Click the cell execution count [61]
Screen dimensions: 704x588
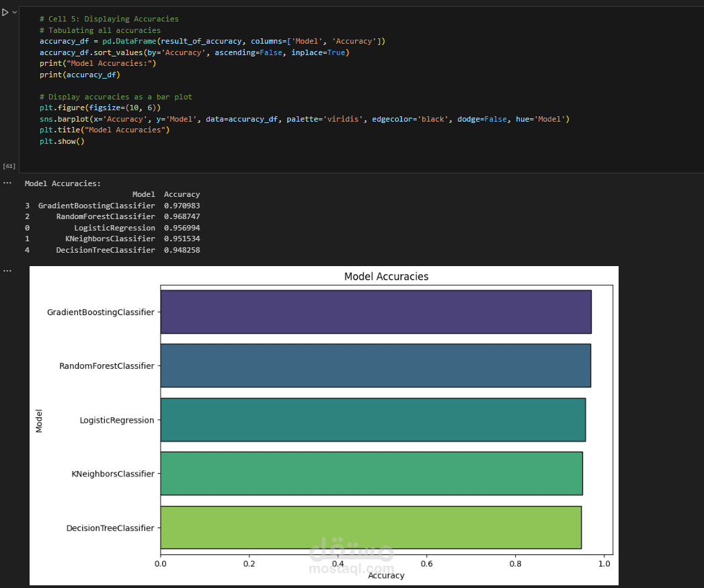coord(9,165)
